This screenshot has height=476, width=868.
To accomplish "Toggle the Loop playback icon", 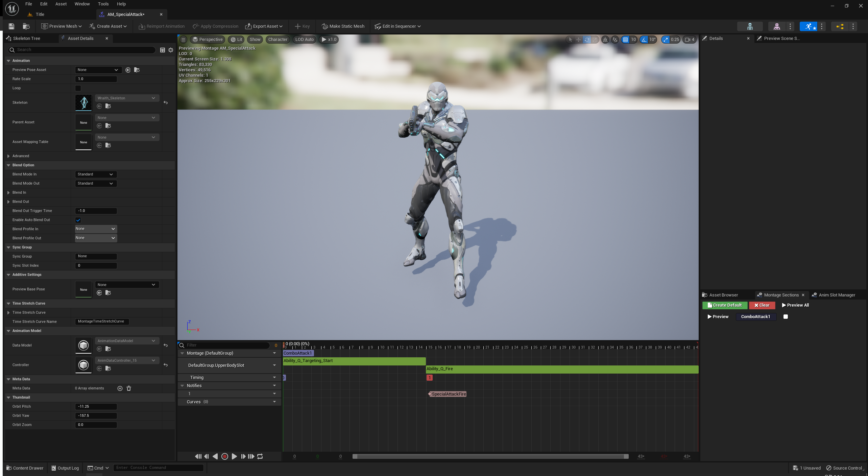I will tap(260, 456).
